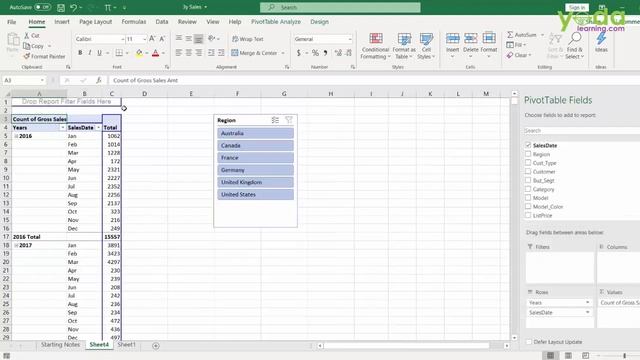Switch to the Formulas tab

[x=133, y=22]
